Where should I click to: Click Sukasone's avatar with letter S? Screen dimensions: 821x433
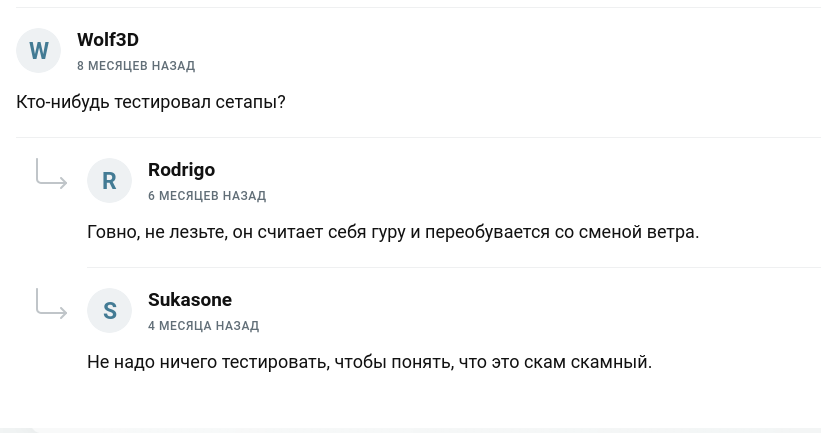110,310
